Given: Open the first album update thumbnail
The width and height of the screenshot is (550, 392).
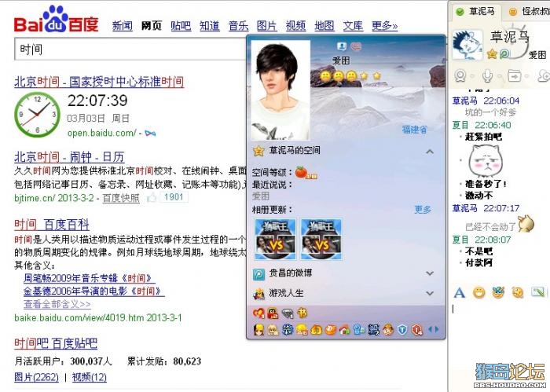Looking at the screenshot, I should pyautogui.click(x=275, y=239).
